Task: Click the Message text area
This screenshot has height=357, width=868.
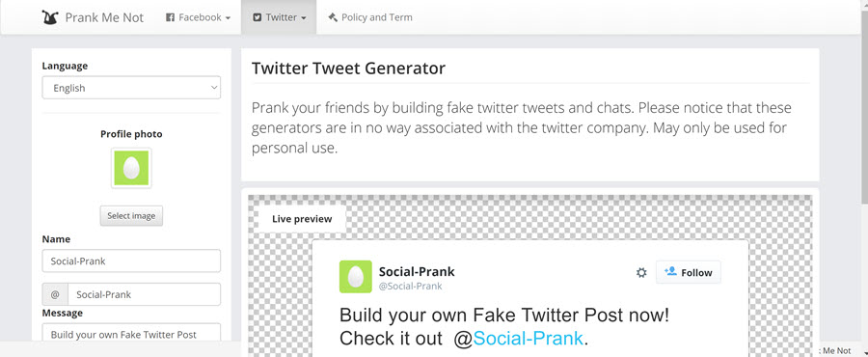Action: pos(131,333)
